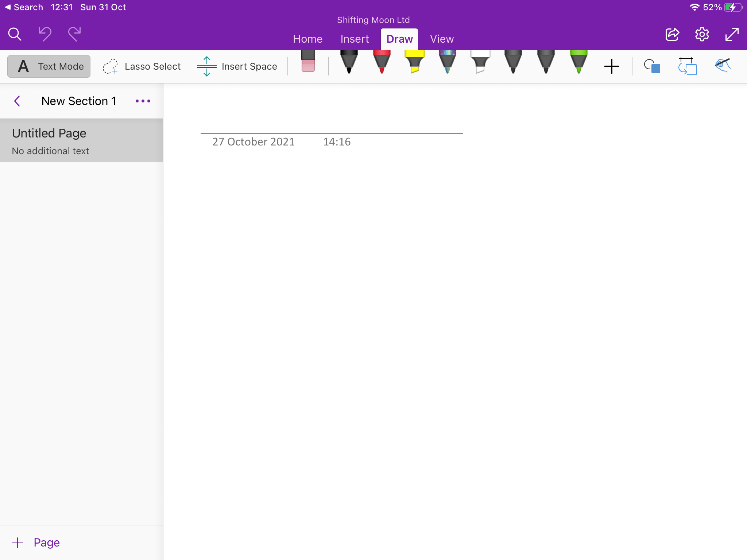This screenshot has height=560, width=747.
Task: Click the 27 October 2021 date
Action: [253, 142]
